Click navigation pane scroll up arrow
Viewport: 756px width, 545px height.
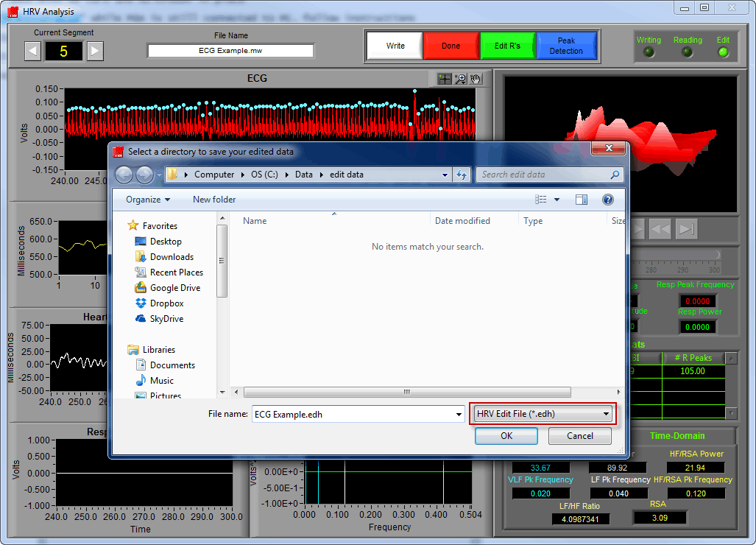[x=222, y=219]
